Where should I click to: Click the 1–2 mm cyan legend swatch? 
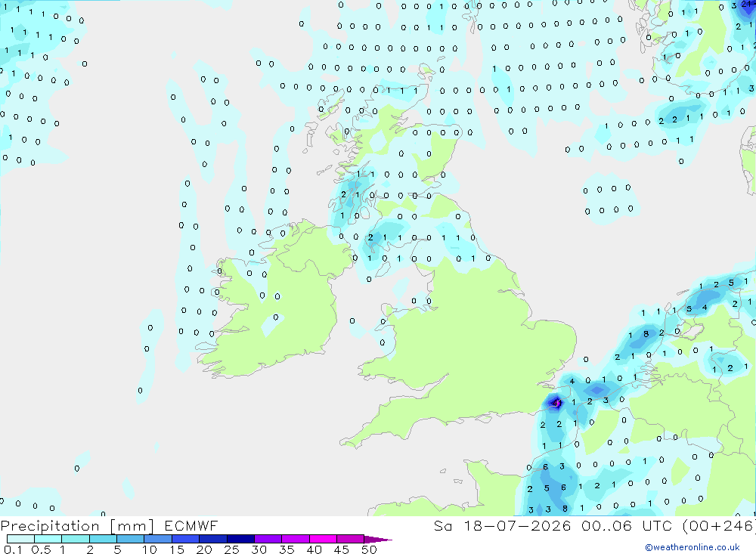(x=76, y=539)
